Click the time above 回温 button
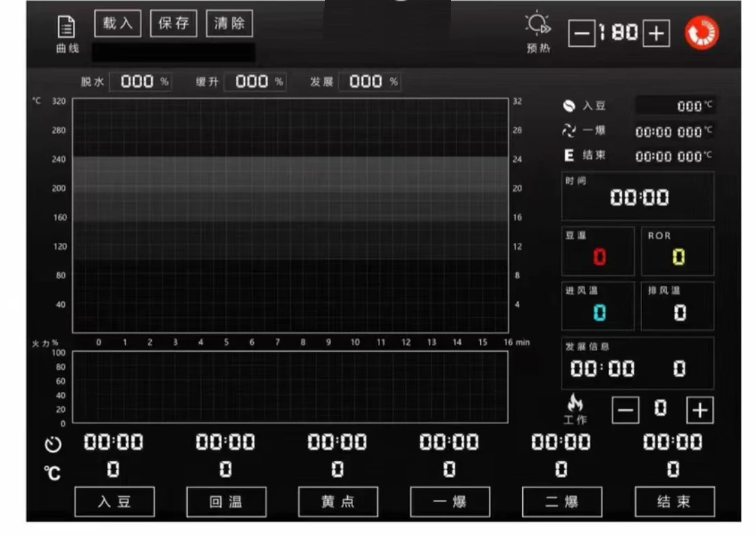The image size is (756, 536). (x=225, y=442)
